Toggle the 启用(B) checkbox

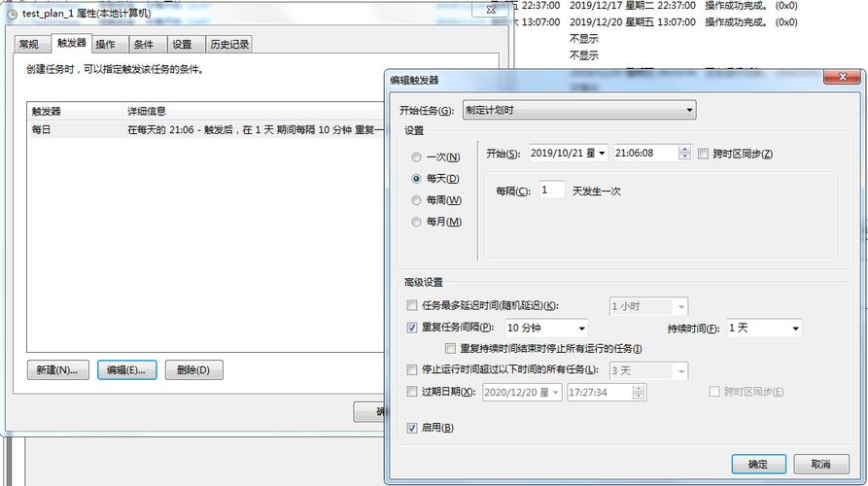pyautogui.click(x=412, y=428)
